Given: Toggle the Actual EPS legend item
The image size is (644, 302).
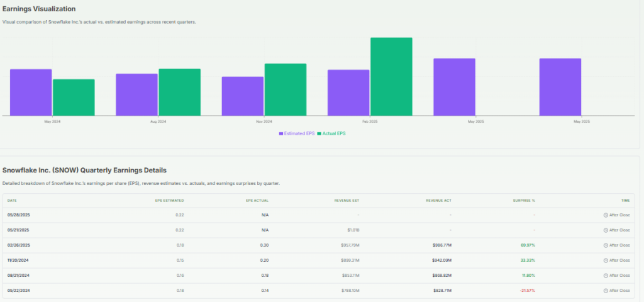Looking at the screenshot, I should pos(331,133).
